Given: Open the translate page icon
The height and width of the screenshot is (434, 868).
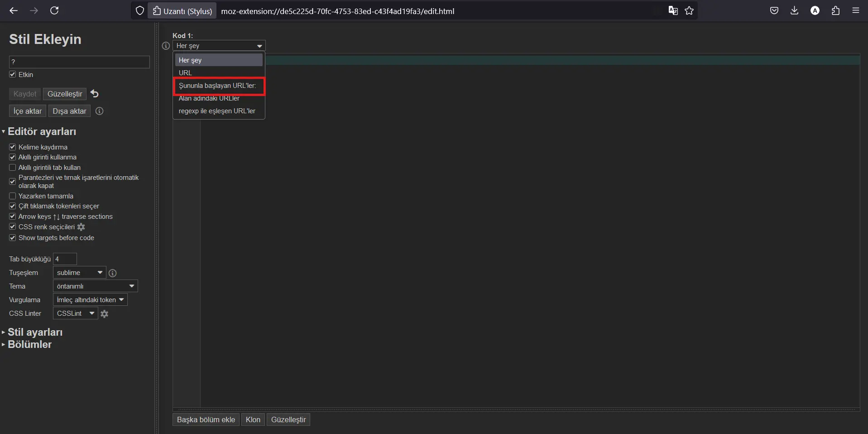Looking at the screenshot, I should (673, 11).
